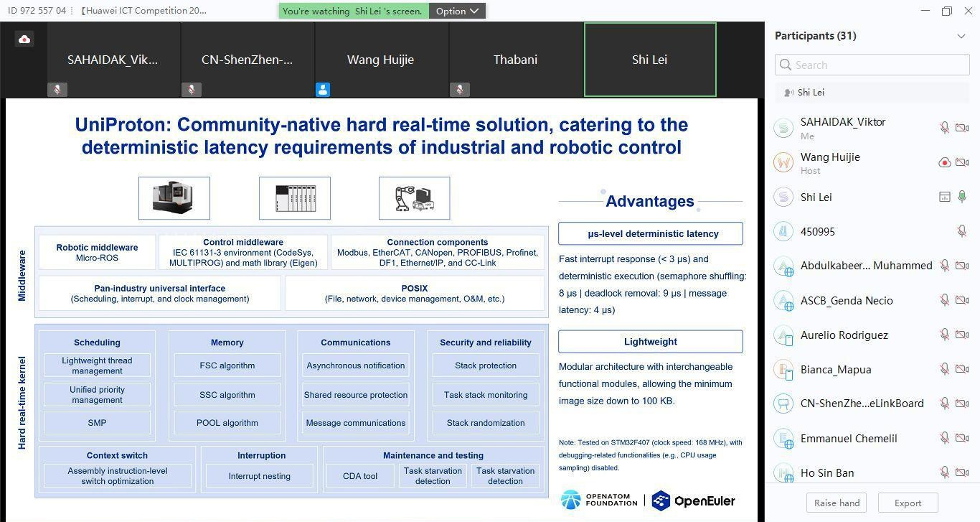Click the cloud recording indicator icon
Viewport: 980px width, 522px height.
24,39
